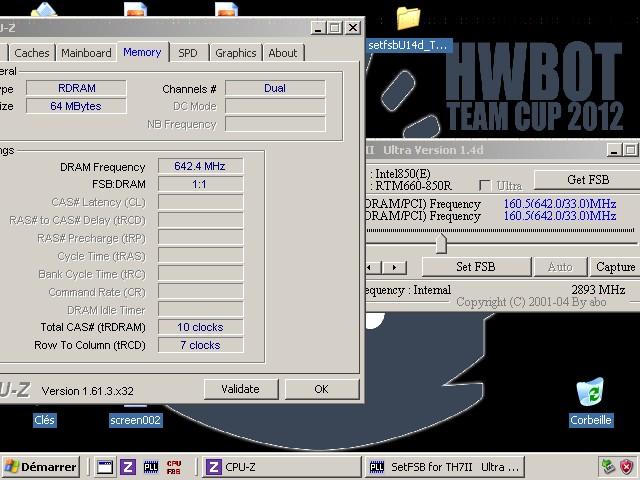Close the CPU-Z window
640x480 pixels.
point(353,28)
